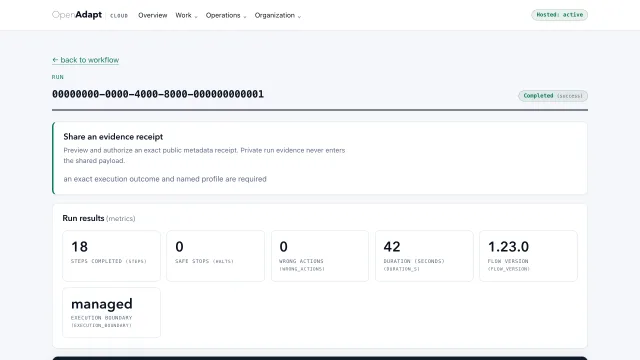The image size is (640, 360).
Task: Open the Flow Version 1.23.0 card
Action: (x=529, y=256)
